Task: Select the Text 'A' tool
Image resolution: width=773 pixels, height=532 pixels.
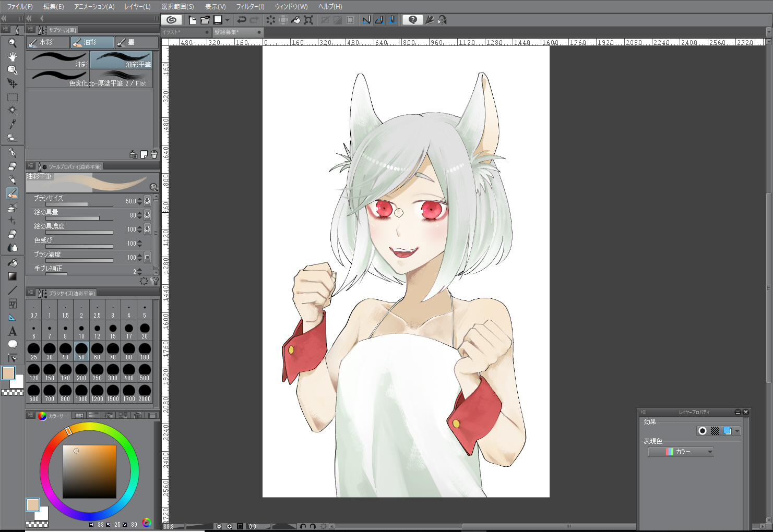Action: pos(13,331)
